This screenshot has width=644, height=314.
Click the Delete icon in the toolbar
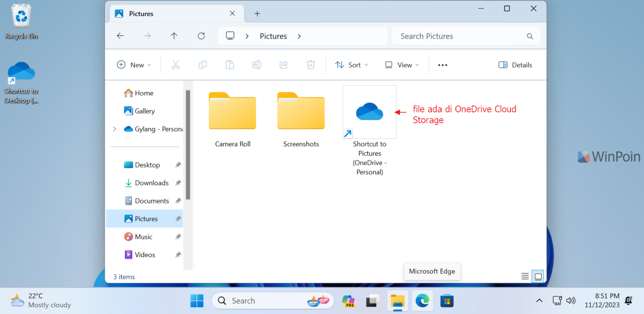pyautogui.click(x=310, y=64)
